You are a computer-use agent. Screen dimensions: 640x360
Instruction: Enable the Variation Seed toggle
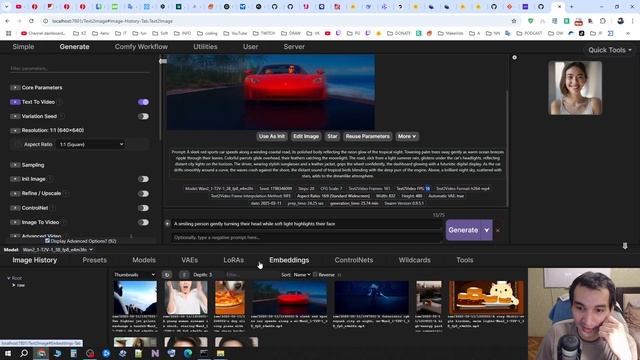(x=143, y=116)
